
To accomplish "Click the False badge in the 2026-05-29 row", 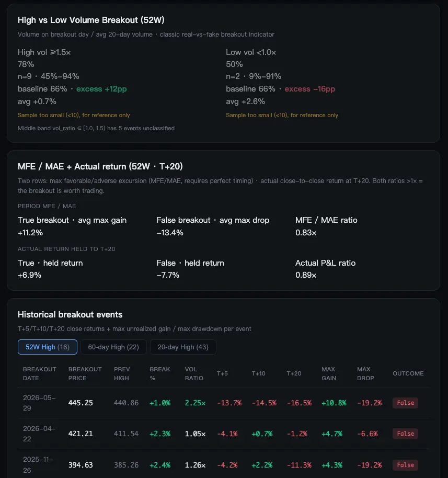I will 405,403.
